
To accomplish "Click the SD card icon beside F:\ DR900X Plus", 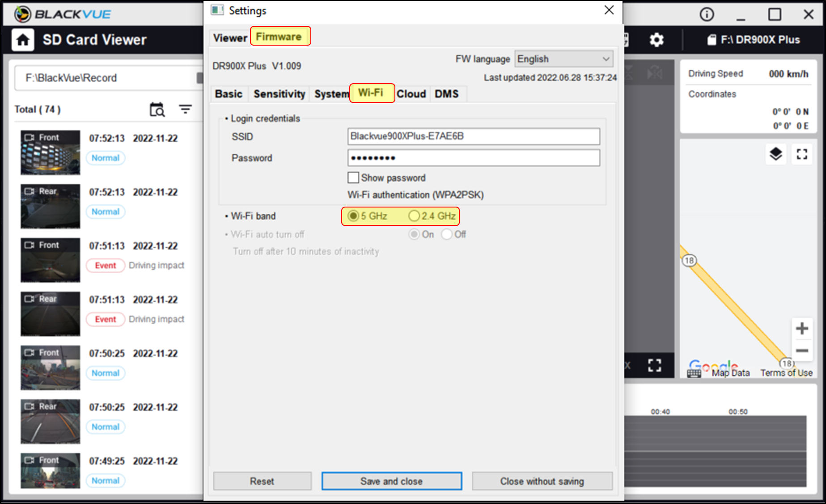I will pos(712,40).
